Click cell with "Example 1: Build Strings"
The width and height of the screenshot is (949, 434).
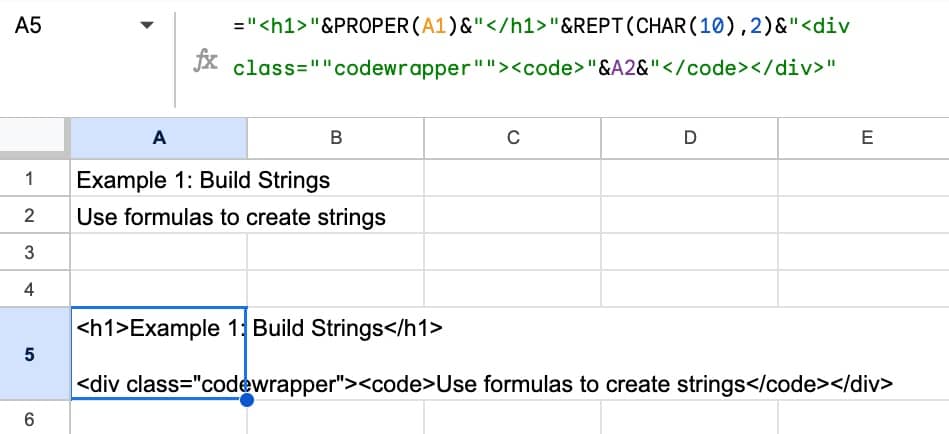158,180
